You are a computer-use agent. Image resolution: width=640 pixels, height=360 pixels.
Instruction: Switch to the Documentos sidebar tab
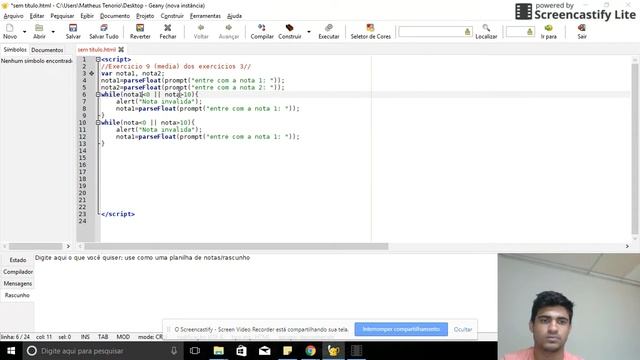pos(47,50)
